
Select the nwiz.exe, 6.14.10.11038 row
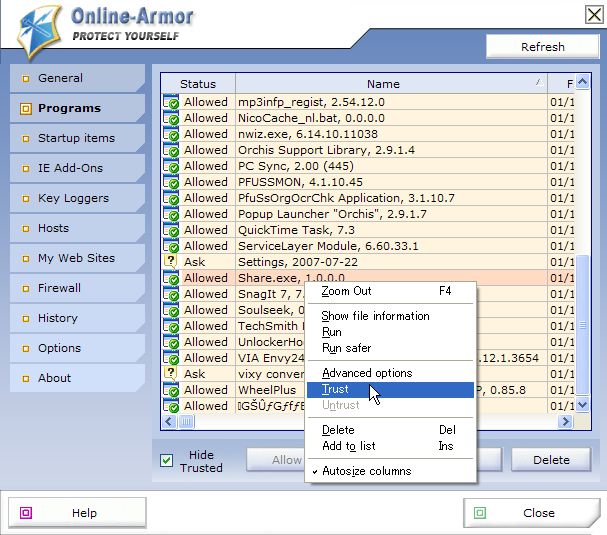(368, 134)
